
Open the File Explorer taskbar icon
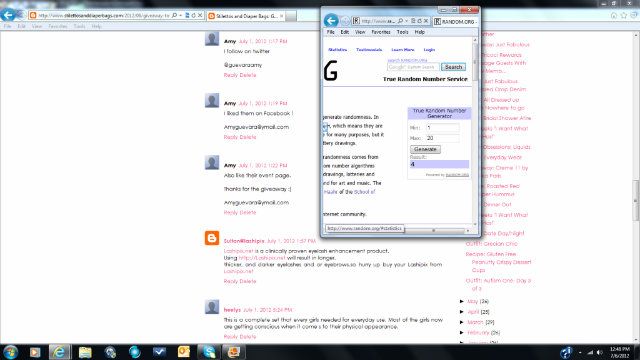coord(85,352)
